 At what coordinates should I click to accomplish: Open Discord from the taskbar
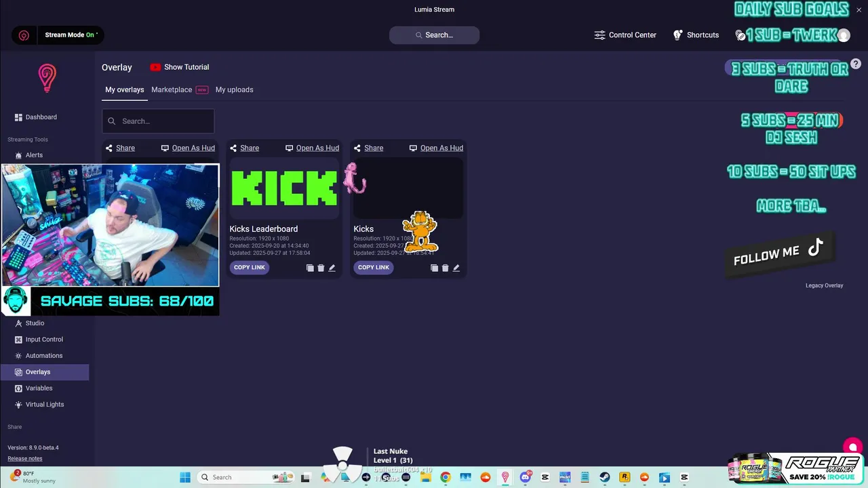(x=526, y=477)
